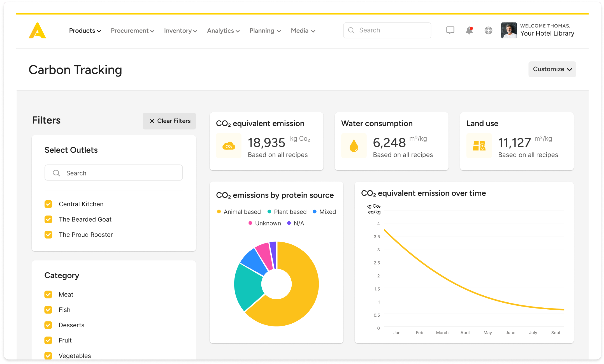Click the water drop consumption icon
Screen dimensions: 604x364
click(354, 146)
